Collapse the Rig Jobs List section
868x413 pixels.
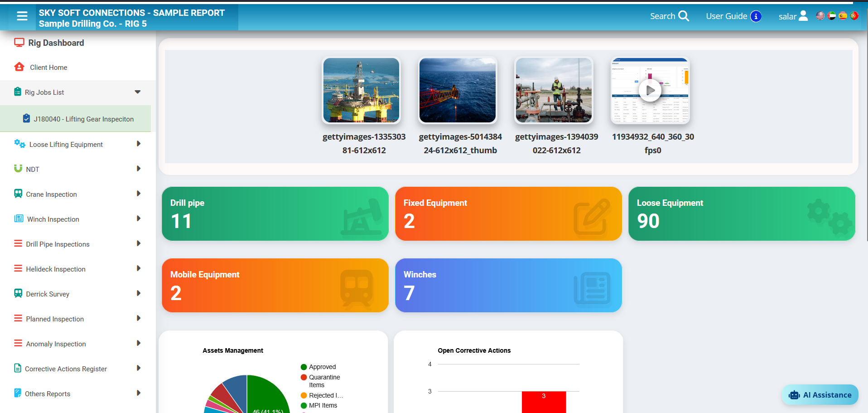coord(137,92)
